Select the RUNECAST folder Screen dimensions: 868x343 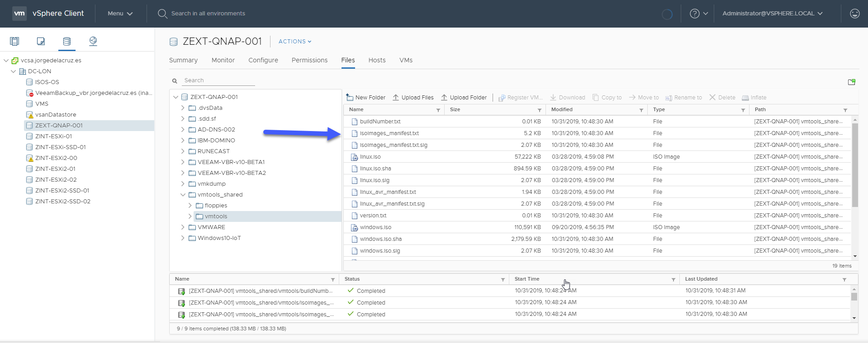coord(213,151)
